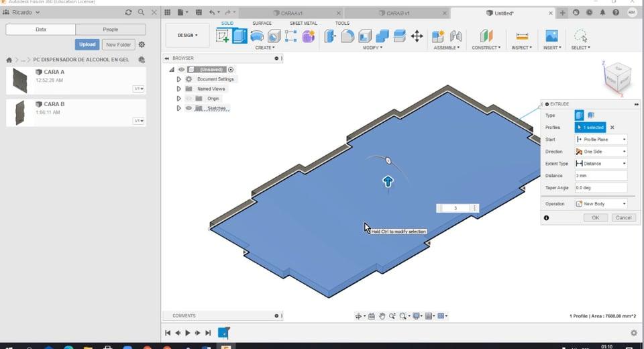Screen dimensions: 644x349
Task: Expand the Sketches folder
Action: click(178, 108)
